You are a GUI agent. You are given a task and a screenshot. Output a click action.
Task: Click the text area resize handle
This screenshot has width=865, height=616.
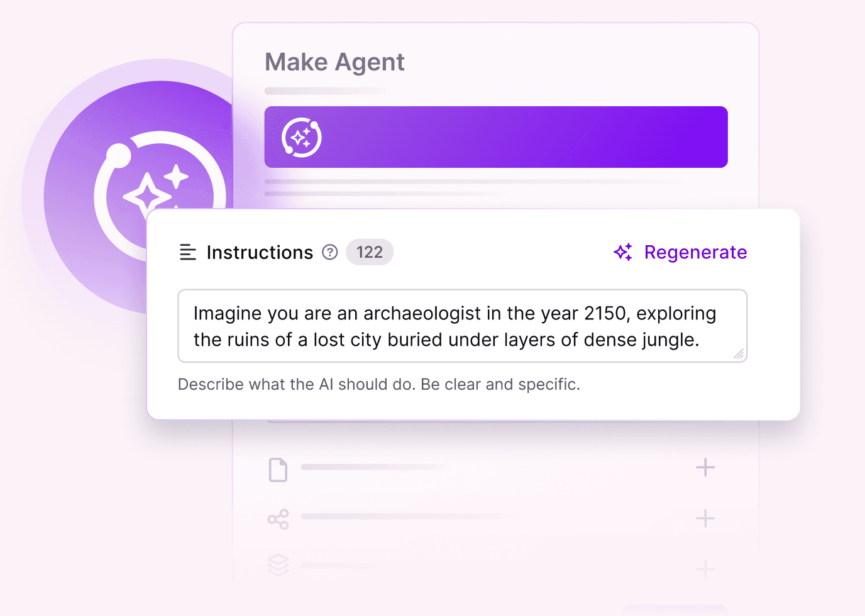coord(739,355)
